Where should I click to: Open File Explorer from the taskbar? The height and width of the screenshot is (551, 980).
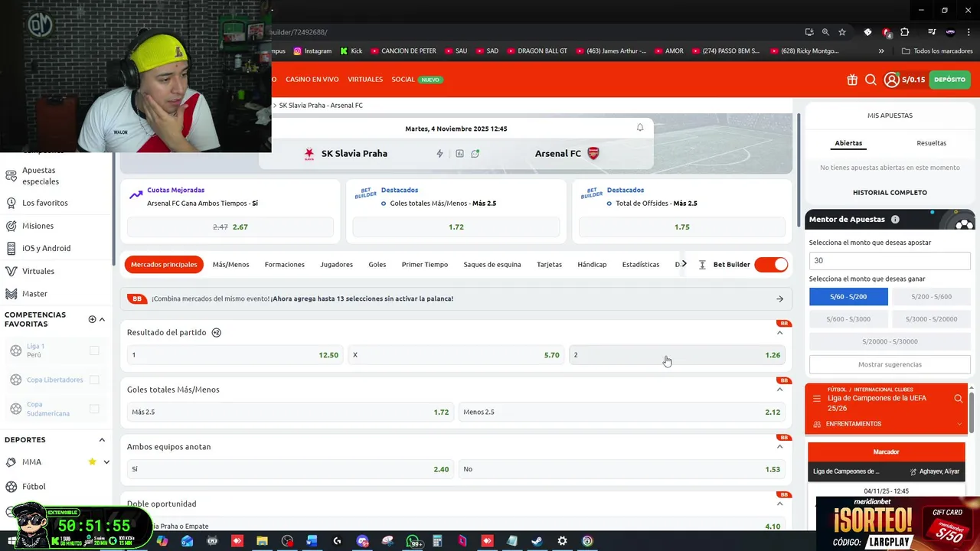point(262,541)
